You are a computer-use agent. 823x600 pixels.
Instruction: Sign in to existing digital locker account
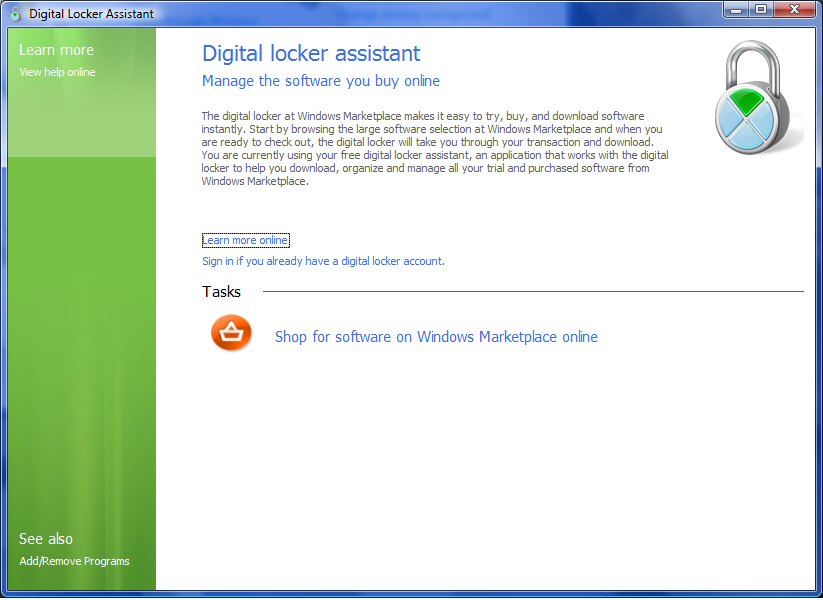click(323, 261)
